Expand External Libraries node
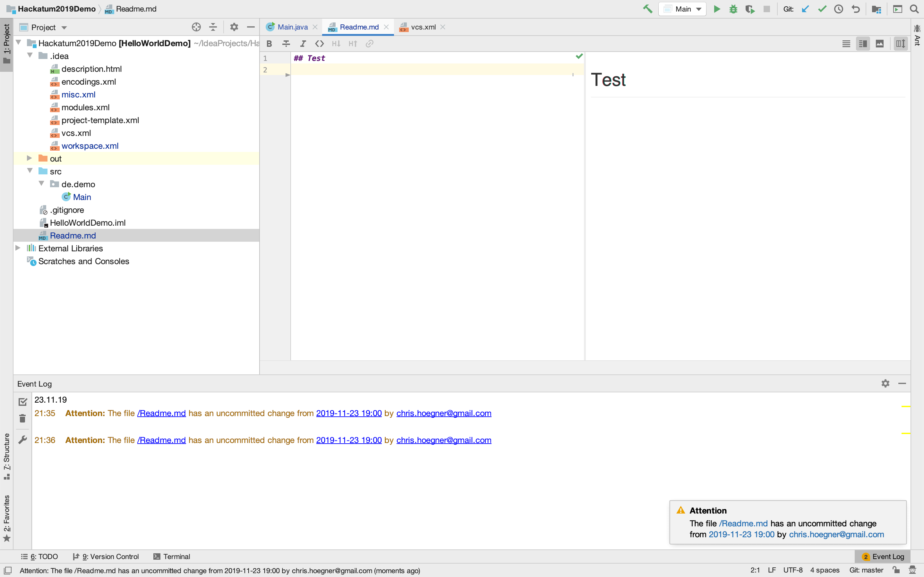This screenshot has height=577, width=924. coord(18,248)
